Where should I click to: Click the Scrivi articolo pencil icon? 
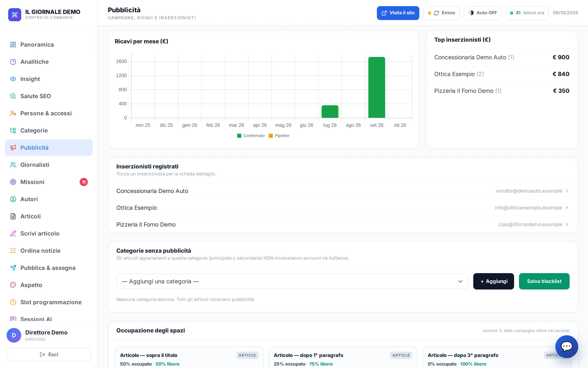pyautogui.click(x=13, y=233)
